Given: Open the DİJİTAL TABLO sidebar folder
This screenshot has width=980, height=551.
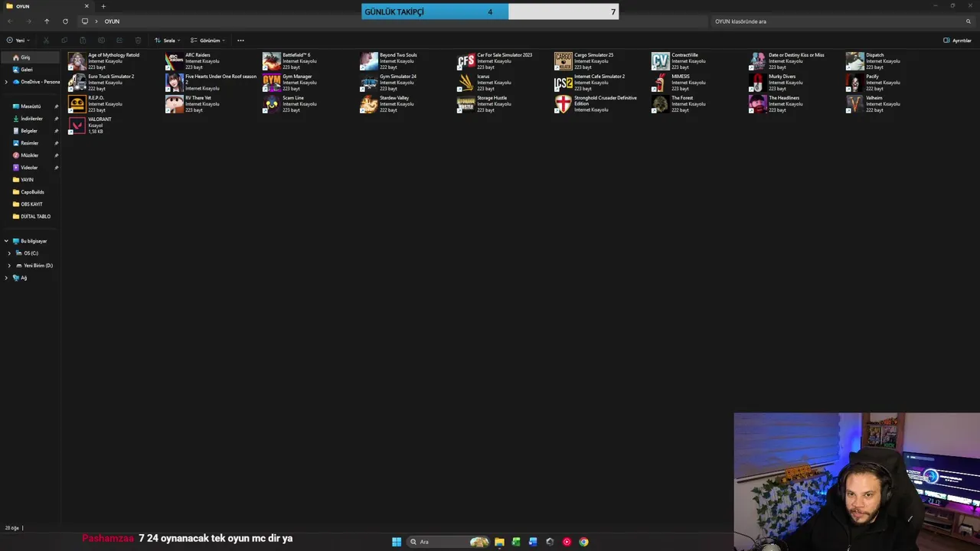Looking at the screenshot, I should click(x=31, y=217).
